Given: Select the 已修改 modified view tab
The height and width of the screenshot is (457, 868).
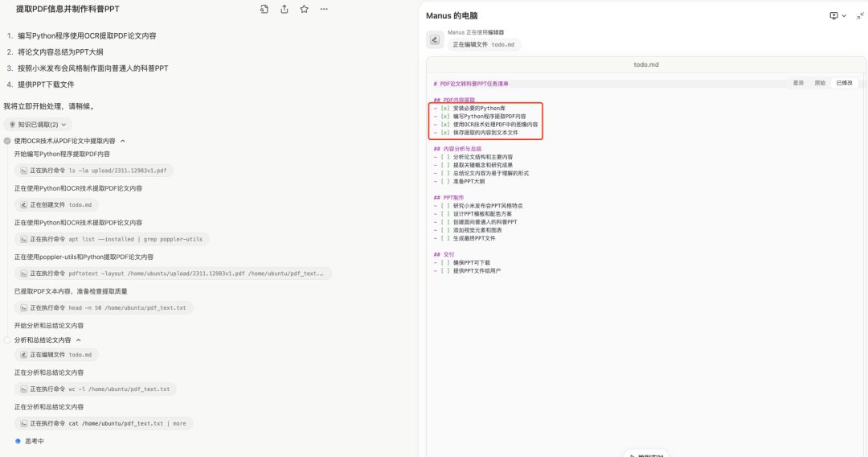Looking at the screenshot, I should tap(844, 83).
